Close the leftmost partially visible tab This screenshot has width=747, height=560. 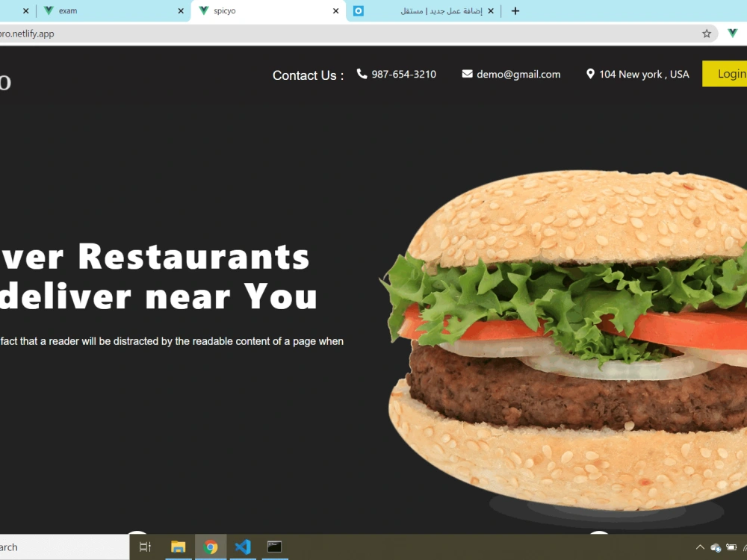(x=25, y=11)
